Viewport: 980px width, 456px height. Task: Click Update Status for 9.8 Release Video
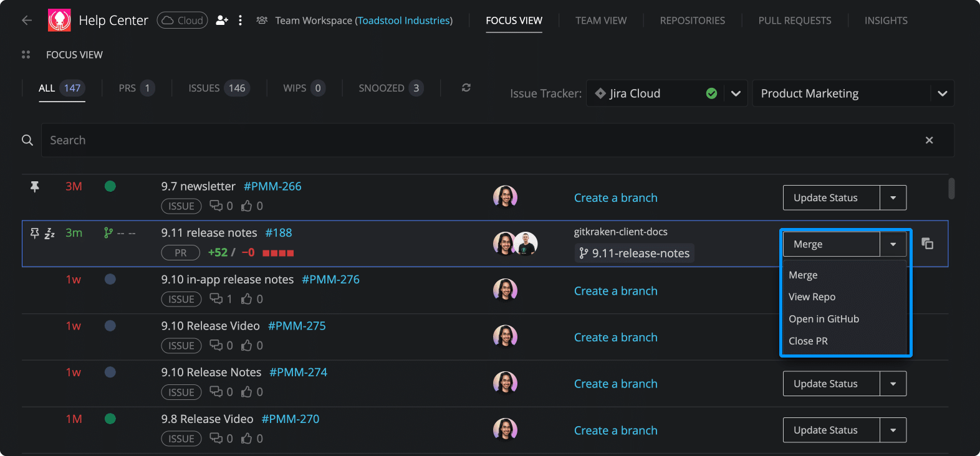pyautogui.click(x=832, y=430)
